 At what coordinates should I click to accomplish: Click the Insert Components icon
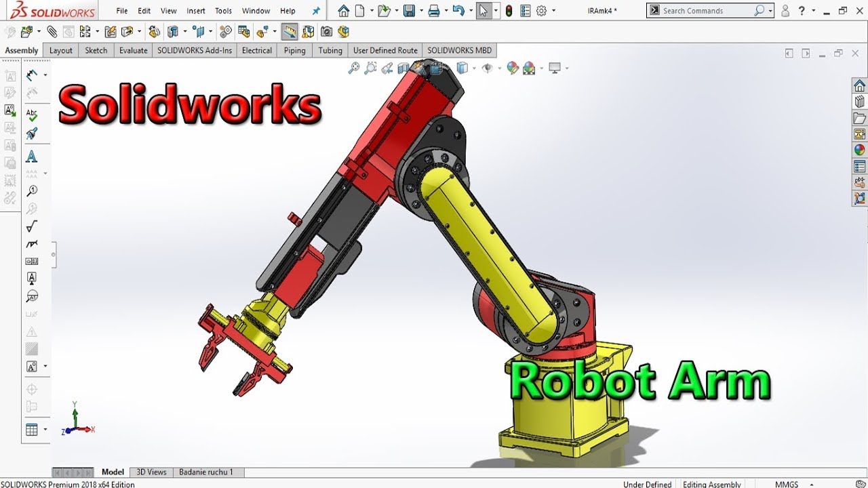[x=27, y=32]
